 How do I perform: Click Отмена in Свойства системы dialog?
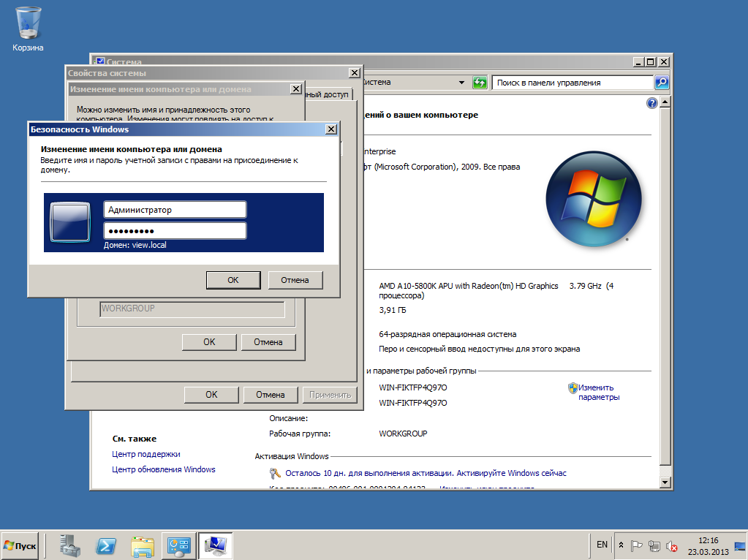click(x=271, y=395)
